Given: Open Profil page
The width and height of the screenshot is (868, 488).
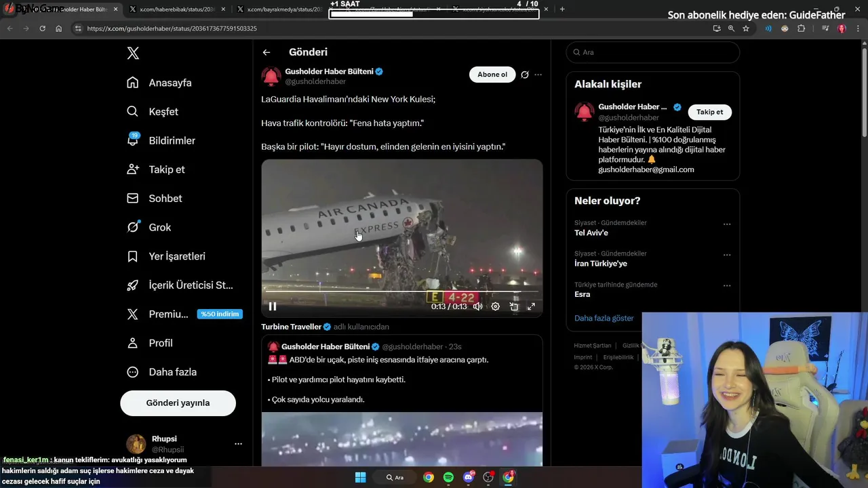Looking at the screenshot, I should click(x=151, y=343).
